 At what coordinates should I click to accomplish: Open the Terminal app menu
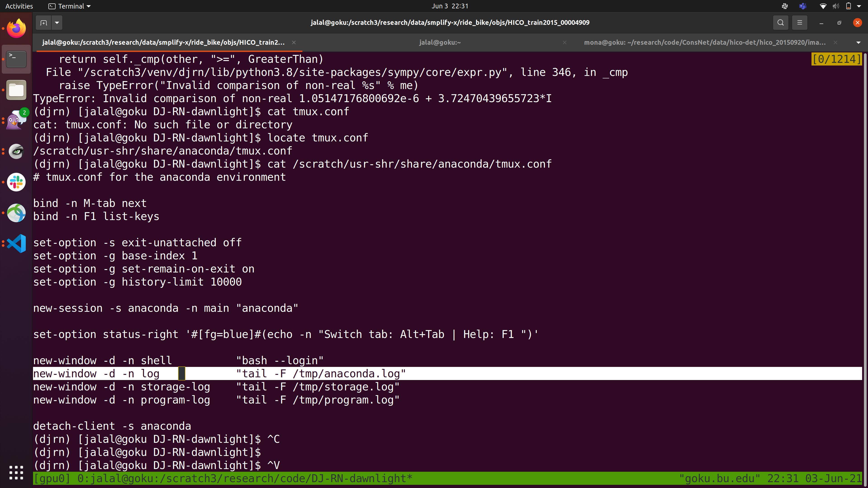tap(69, 6)
